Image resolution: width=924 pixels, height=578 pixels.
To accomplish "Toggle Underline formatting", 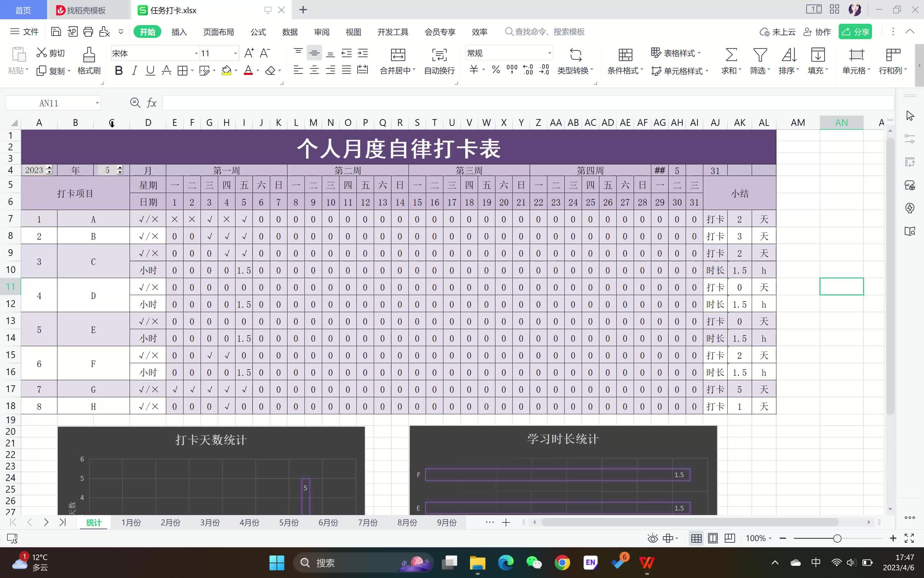I will (150, 71).
